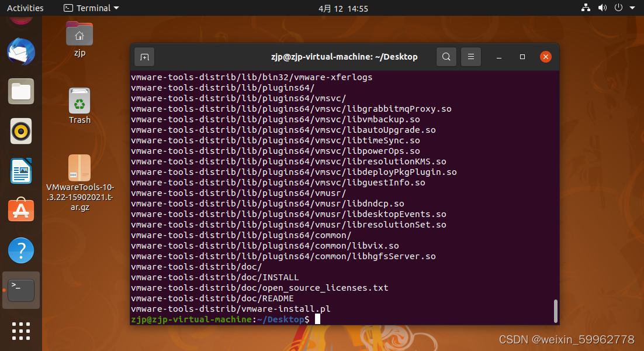Click the libhgfsServer.so line
Viewport: 644px width, 351px height.
pos(283,256)
